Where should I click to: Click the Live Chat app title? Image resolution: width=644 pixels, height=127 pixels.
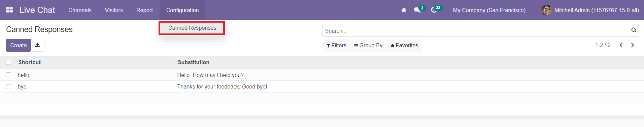pyautogui.click(x=37, y=10)
